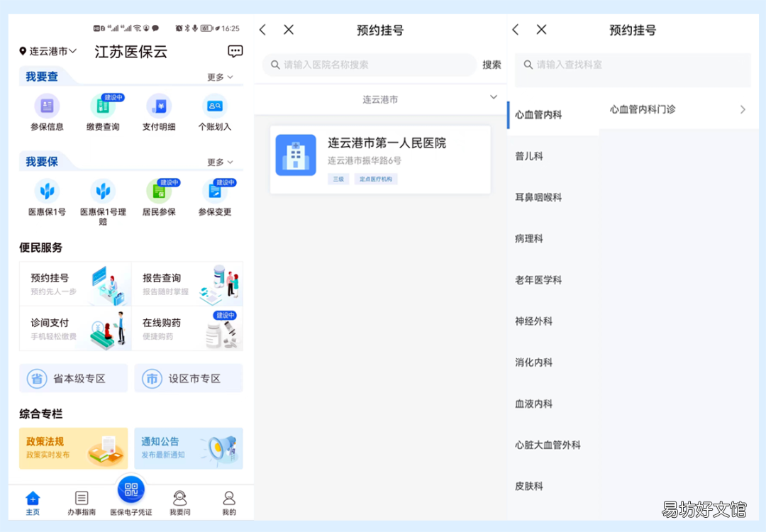Expand 更多 in the 我要查 section

tap(220, 77)
